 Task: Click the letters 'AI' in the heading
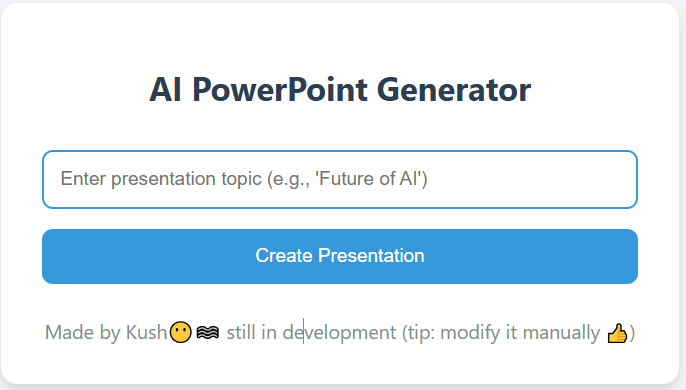[165, 90]
